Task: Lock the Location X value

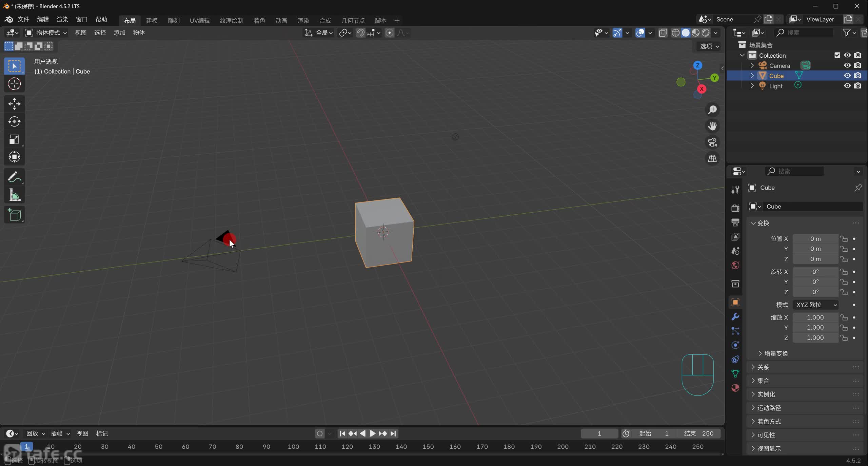Action: point(844,239)
